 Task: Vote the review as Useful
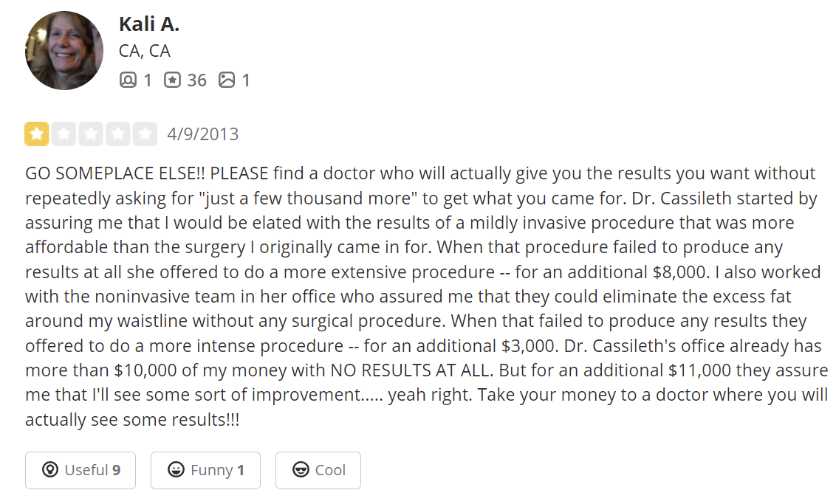(80, 470)
